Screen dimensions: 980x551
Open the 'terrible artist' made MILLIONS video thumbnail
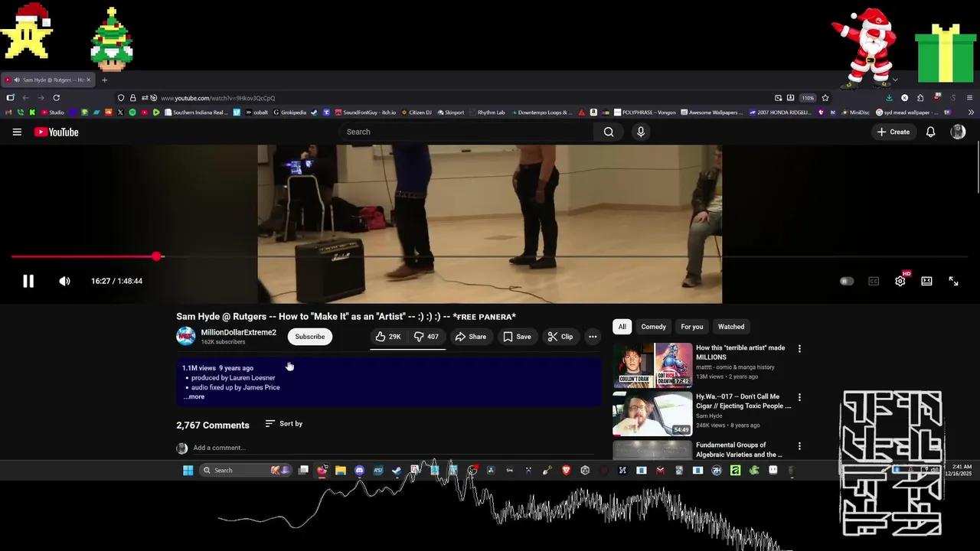pyautogui.click(x=652, y=365)
